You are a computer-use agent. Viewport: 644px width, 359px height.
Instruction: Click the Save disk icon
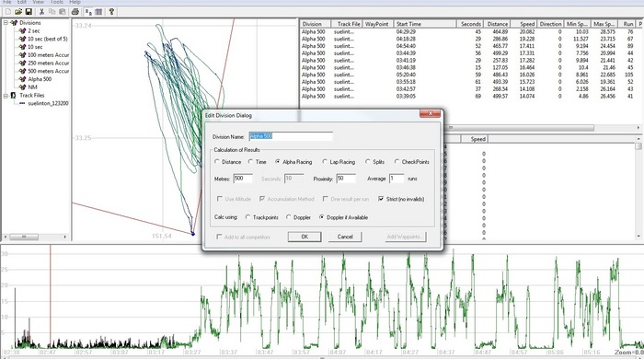point(29,12)
